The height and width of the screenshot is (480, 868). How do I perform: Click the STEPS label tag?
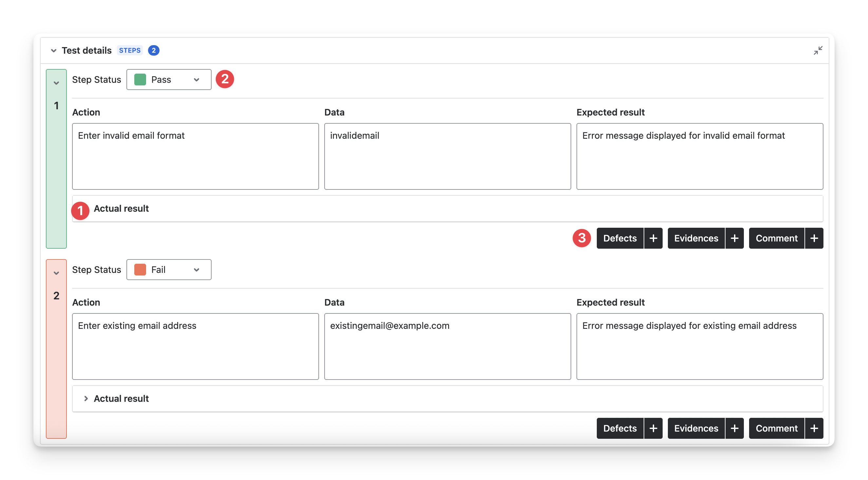(x=130, y=50)
